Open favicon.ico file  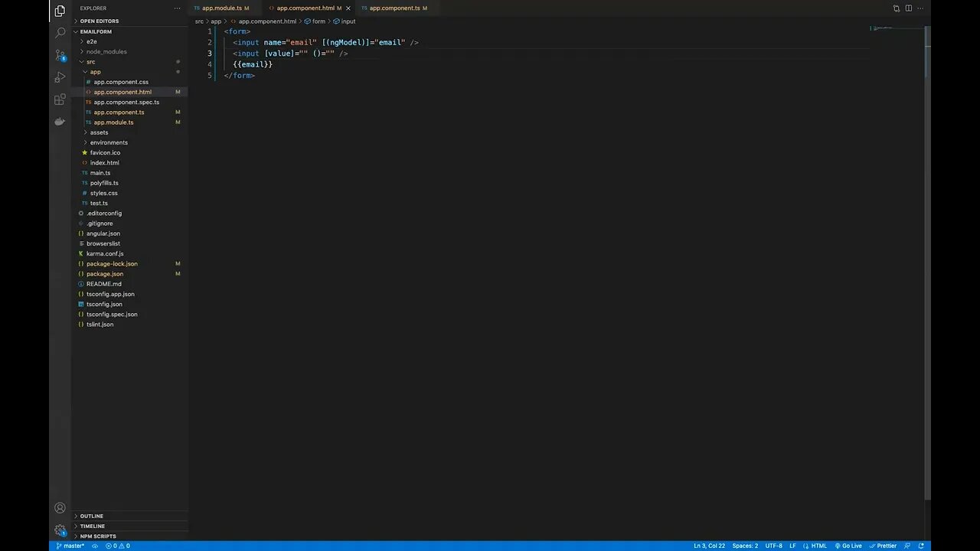(130, 152)
